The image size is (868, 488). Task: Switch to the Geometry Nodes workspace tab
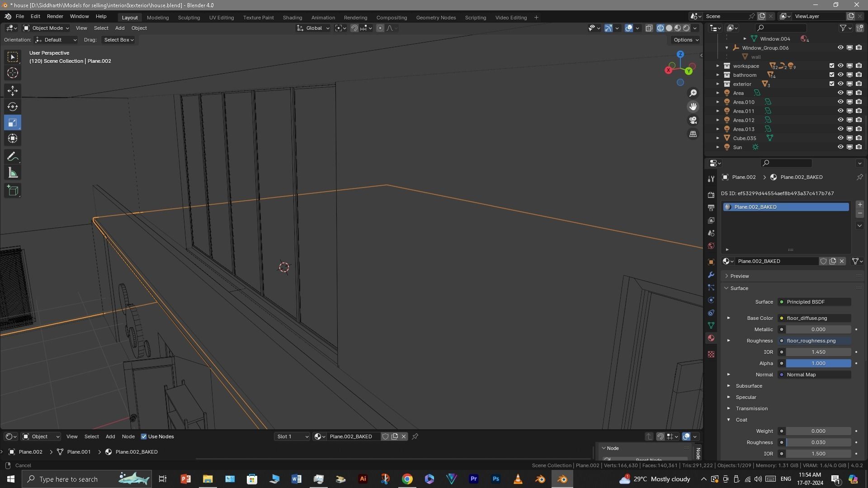436,18
